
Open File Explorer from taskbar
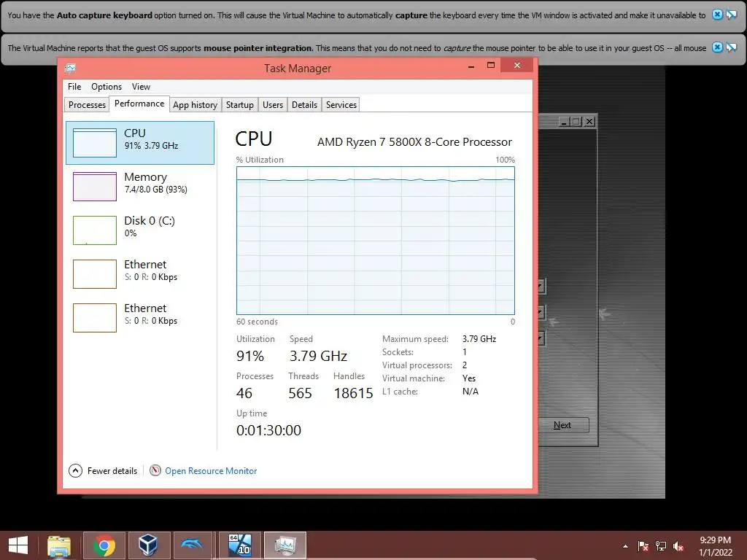click(59, 545)
